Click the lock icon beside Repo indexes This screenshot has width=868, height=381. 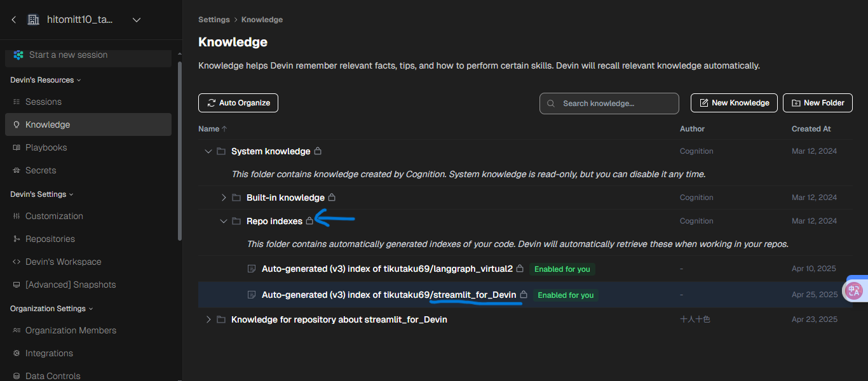[309, 221]
